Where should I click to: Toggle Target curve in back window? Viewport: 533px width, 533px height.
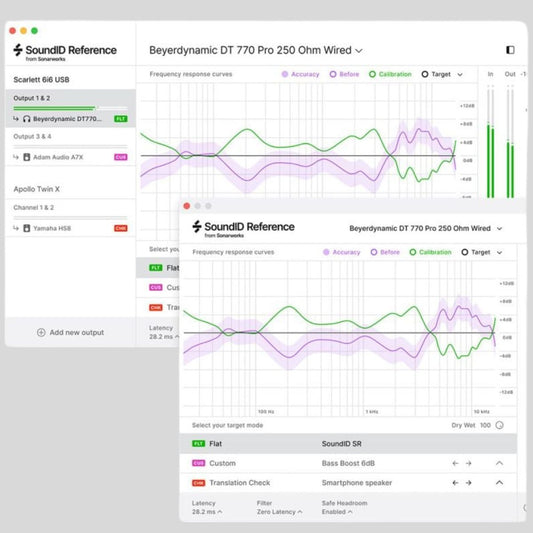coord(436,74)
